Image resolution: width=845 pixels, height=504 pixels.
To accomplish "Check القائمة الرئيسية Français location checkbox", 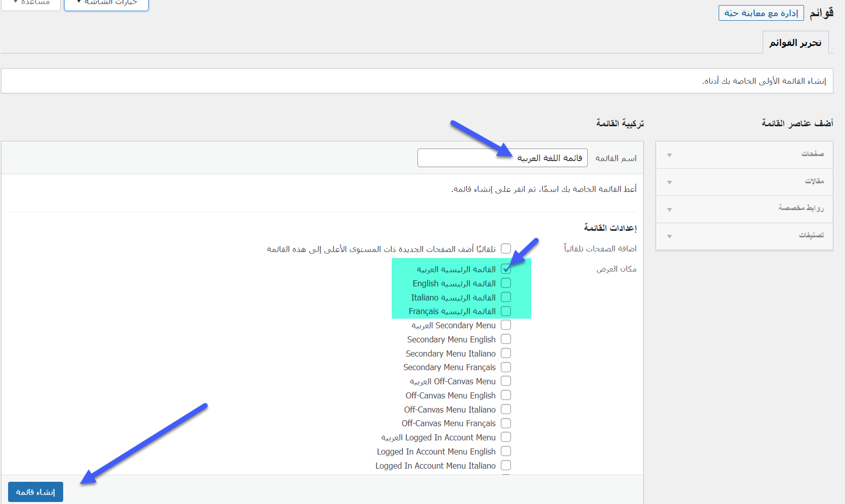I will pos(506,311).
